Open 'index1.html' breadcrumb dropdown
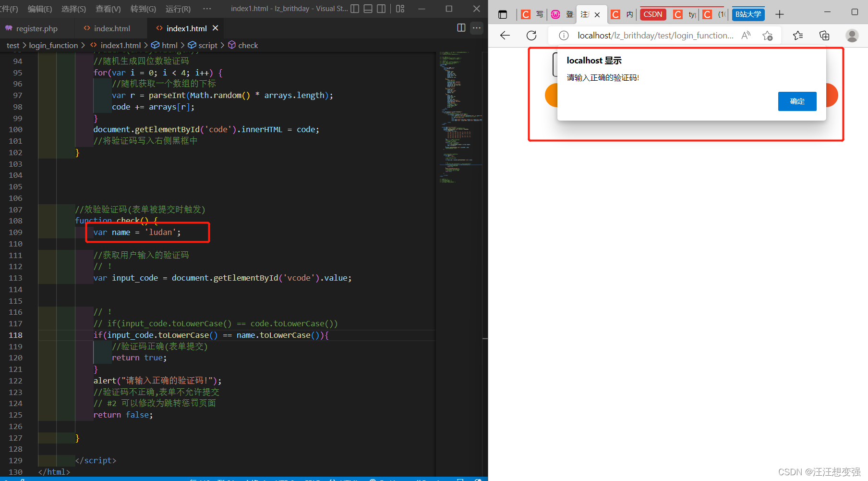The image size is (868, 481). (x=116, y=45)
